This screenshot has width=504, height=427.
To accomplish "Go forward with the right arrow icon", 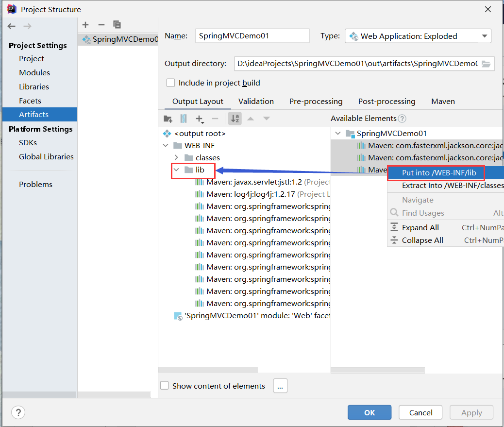I will (27, 26).
